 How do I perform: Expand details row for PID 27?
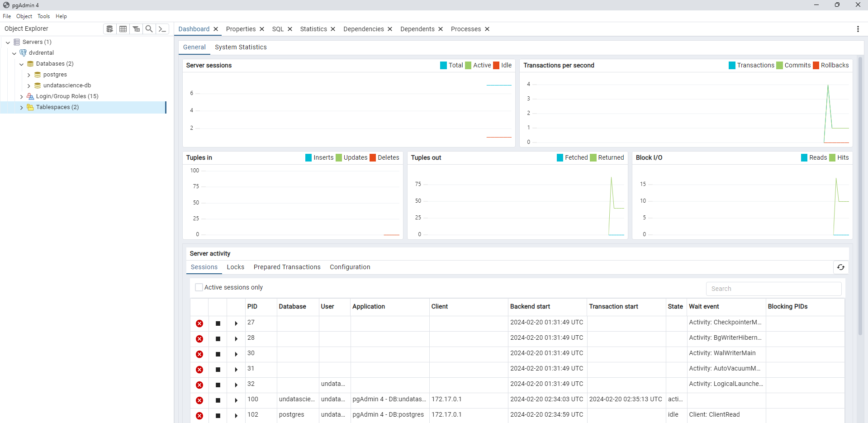pos(236,323)
